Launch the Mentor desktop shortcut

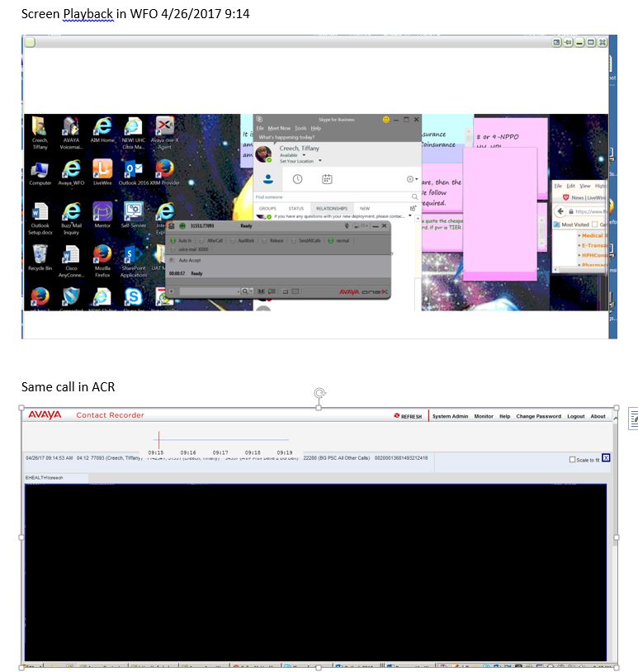(102, 215)
